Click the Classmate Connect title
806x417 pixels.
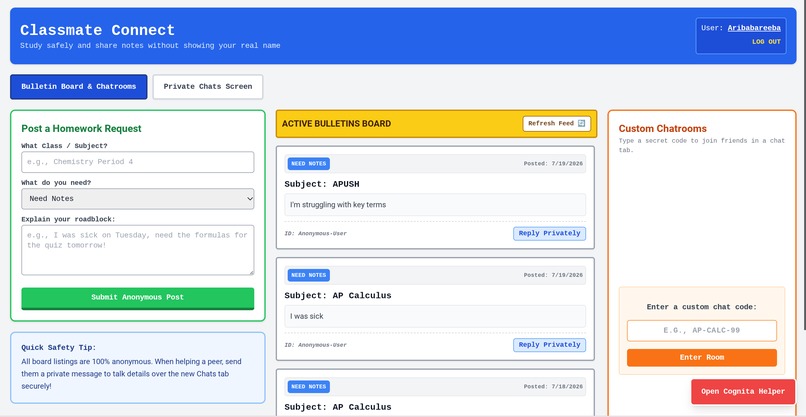point(98,30)
